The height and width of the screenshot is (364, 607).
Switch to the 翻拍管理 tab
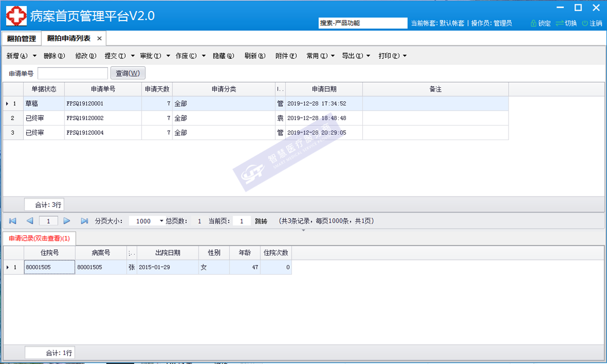tap(21, 38)
